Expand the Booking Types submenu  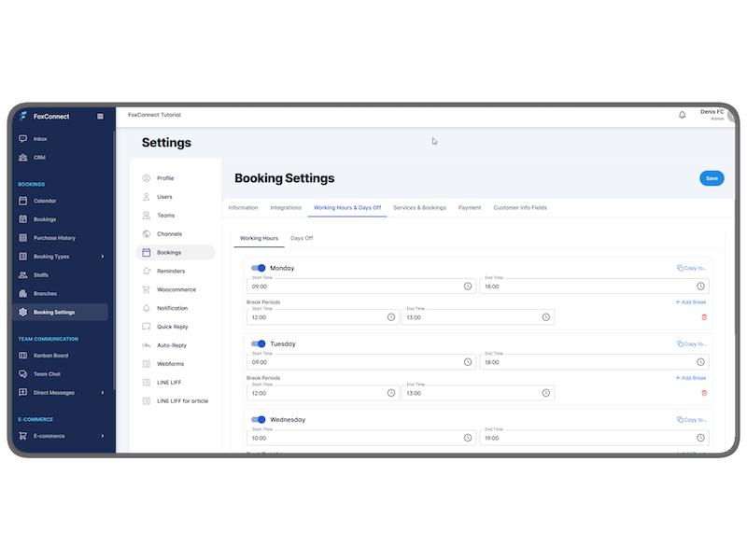click(102, 257)
